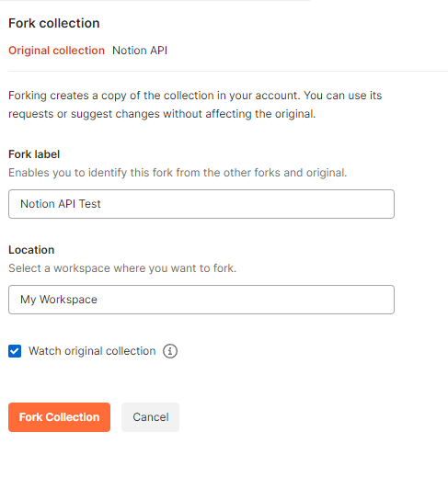Click the divider line under Original collection

click(228, 71)
